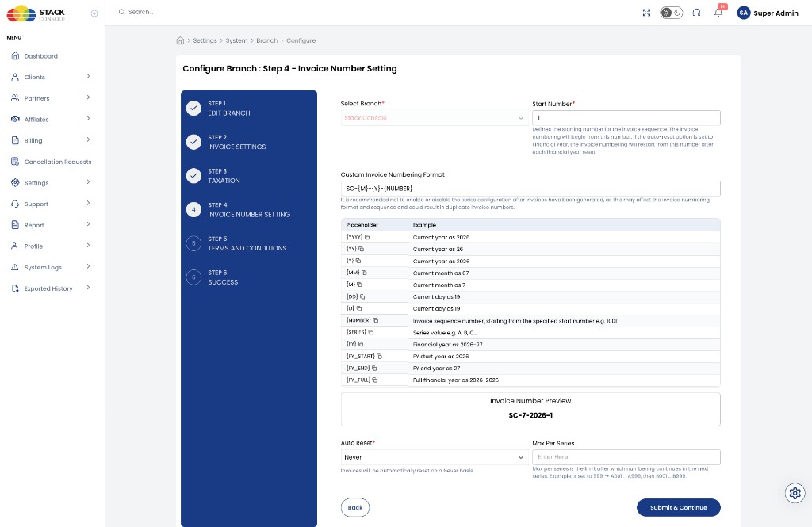This screenshot has width=812, height=527.
Task: Open the notifications bell
Action: point(718,13)
